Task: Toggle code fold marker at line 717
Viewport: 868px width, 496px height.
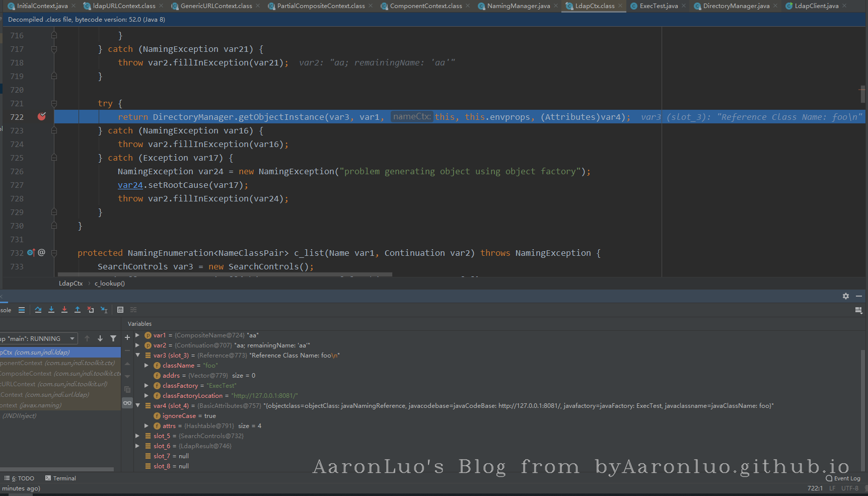Action: click(x=54, y=49)
